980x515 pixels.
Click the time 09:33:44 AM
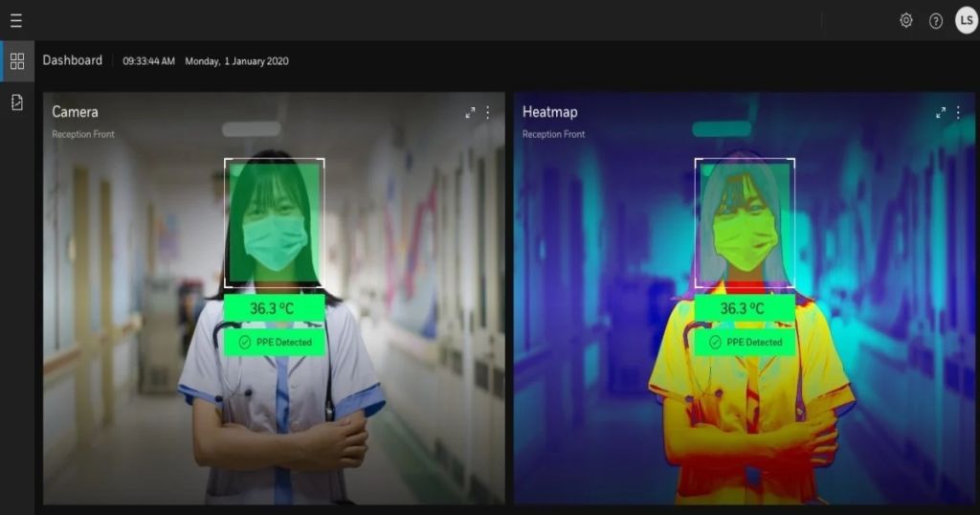pyautogui.click(x=148, y=61)
